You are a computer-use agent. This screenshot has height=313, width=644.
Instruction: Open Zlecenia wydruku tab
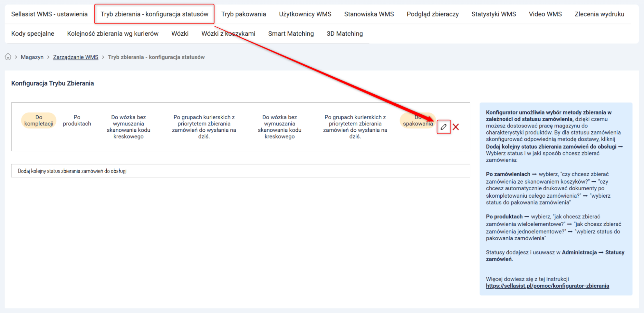599,14
